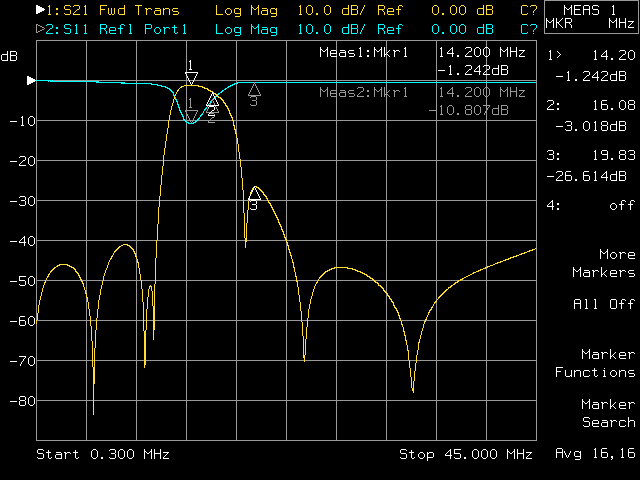
Task: Click the dB axis unit label
Action: [x=9, y=56]
